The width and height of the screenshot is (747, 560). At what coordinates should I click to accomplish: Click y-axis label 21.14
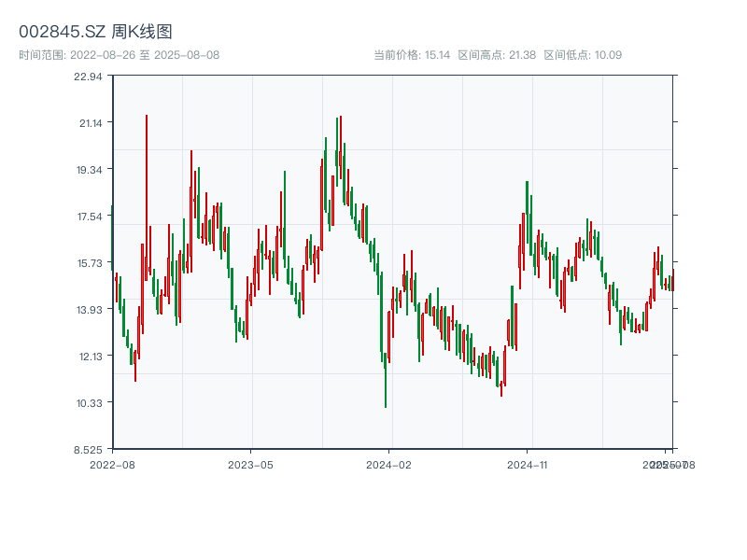pyautogui.click(x=91, y=123)
